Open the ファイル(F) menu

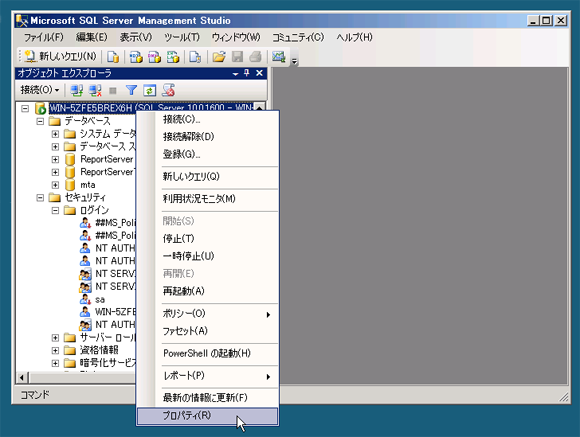click(x=44, y=37)
